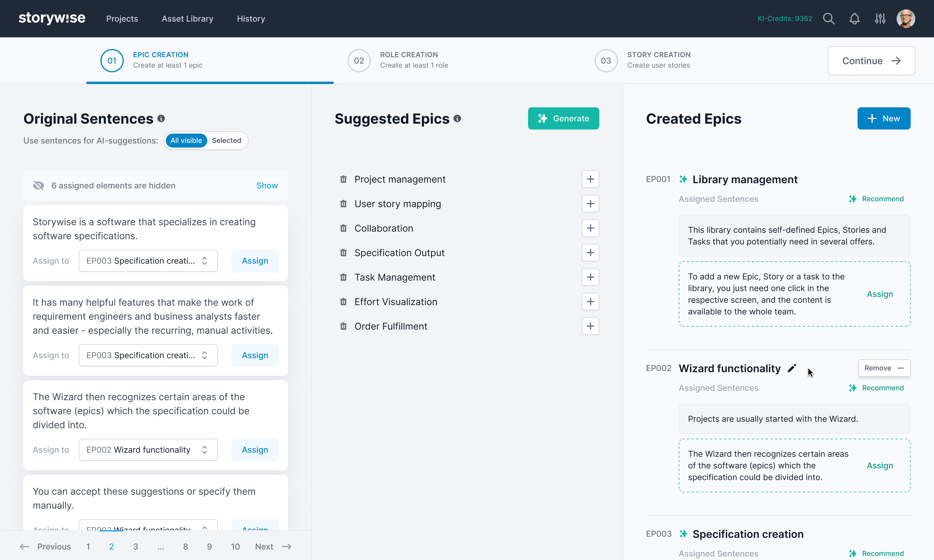Edit Wizard functionality epic name pencil
Screen dimensions: 934x560
792,368
